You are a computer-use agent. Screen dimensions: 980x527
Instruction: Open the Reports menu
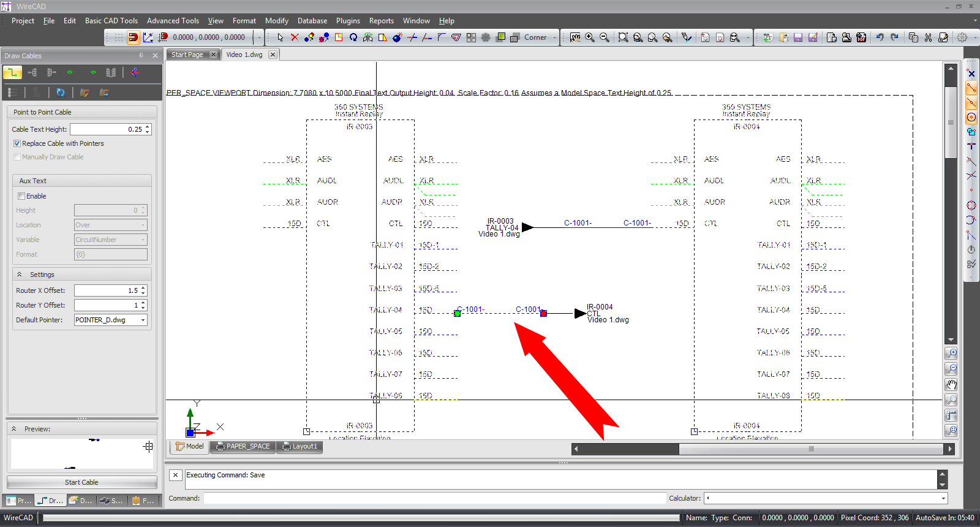coord(382,21)
